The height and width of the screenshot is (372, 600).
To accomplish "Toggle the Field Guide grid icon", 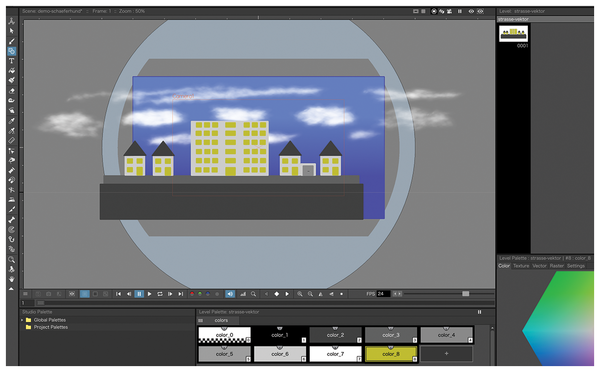I will click(423, 11).
